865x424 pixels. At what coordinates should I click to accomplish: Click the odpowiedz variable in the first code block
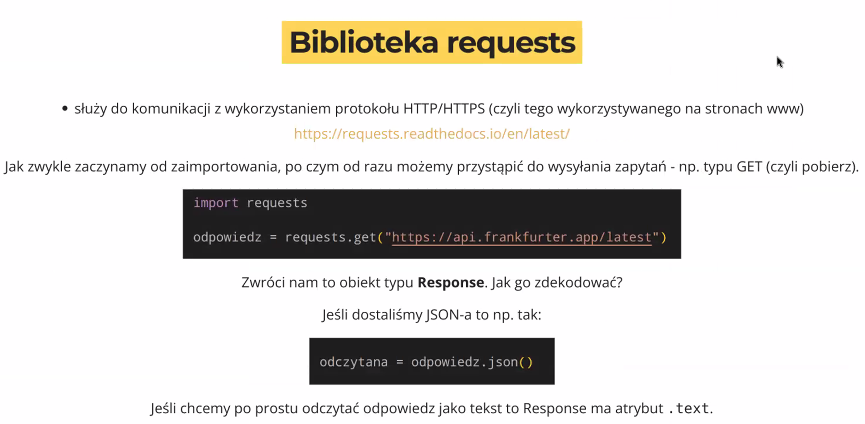pyautogui.click(x=227, y=237)
